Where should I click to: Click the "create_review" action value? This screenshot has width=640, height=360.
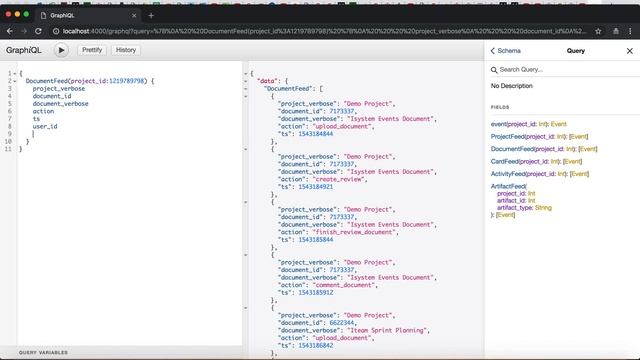338,179
